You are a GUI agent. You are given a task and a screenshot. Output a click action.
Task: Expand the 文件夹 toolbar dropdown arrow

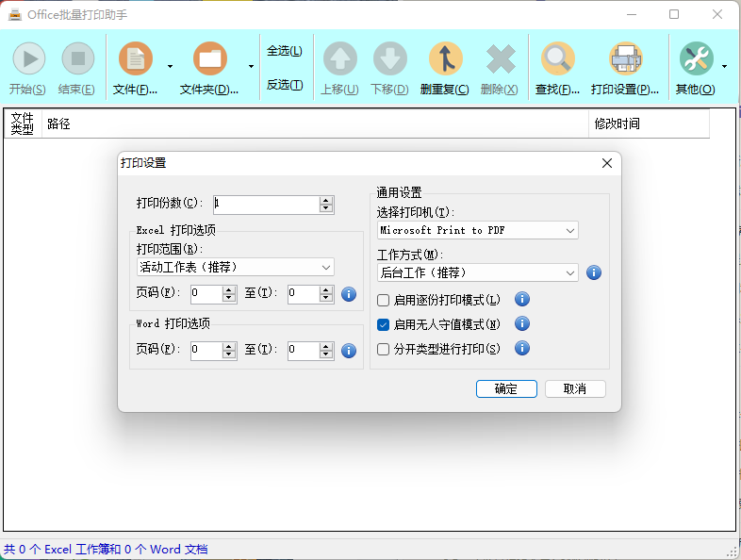252,67
